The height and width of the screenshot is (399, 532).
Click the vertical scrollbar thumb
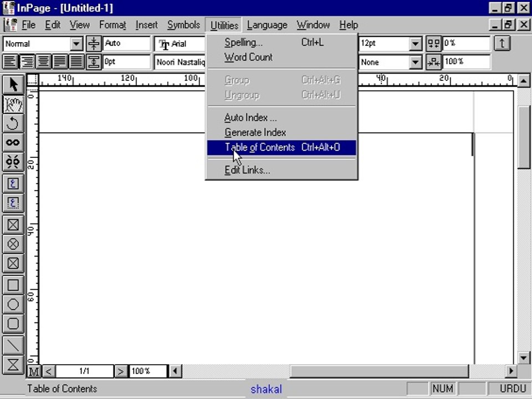point(524,137)
